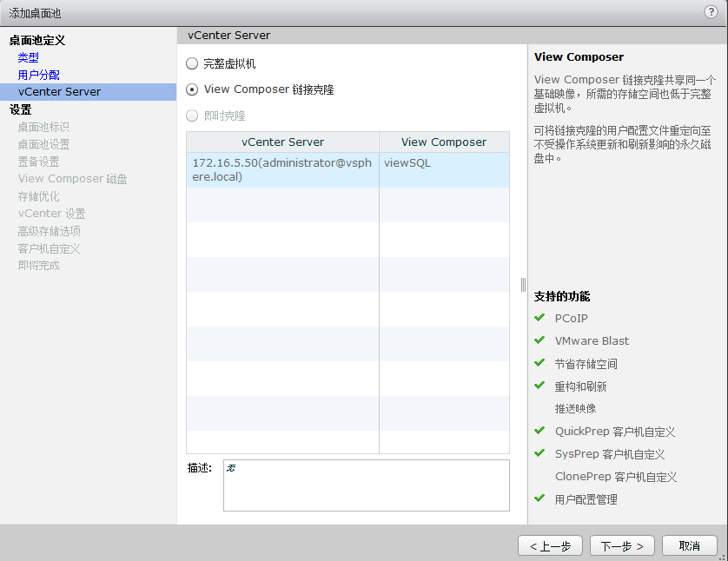The width and height of the screenshot is (728, 561).
Task: Go to the 用户分配 step link
Action: (x=38, y=75)
